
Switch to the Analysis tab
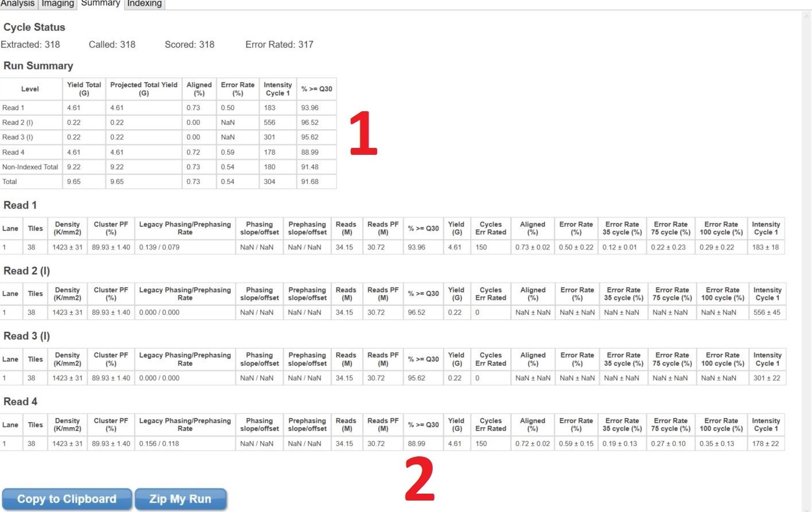click(17, 3)
